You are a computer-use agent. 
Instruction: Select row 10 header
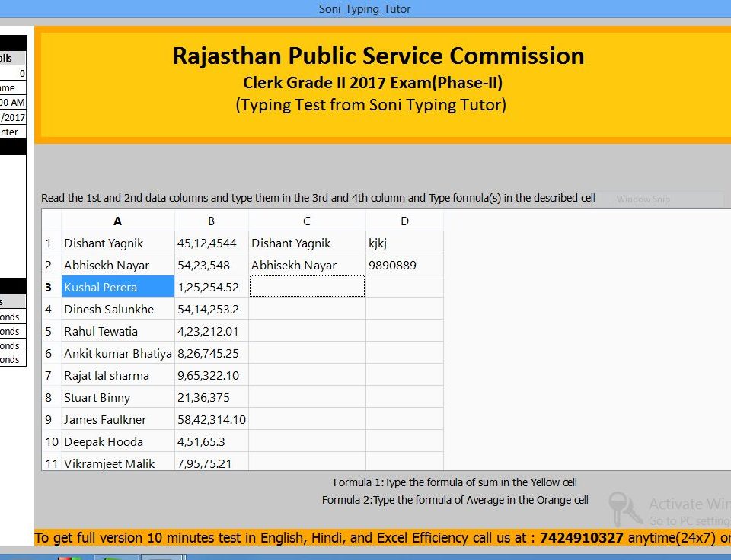[x=51, y=441]
